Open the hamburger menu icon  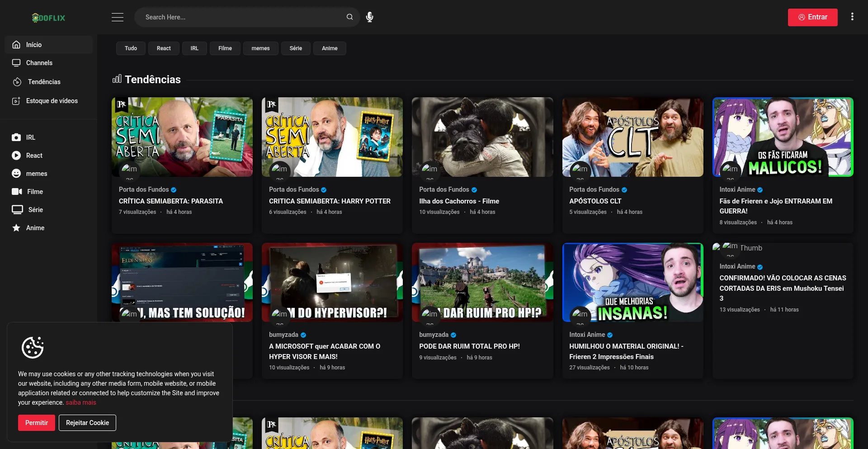(118, 17)
